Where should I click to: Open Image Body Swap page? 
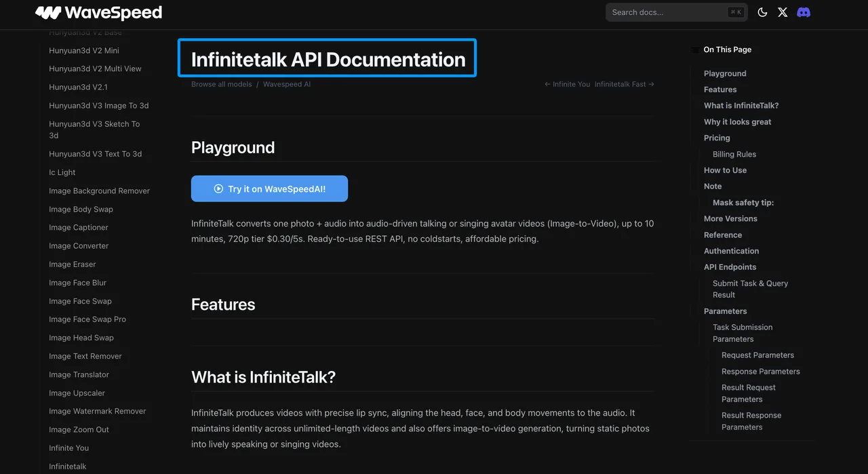coord(81,209)
